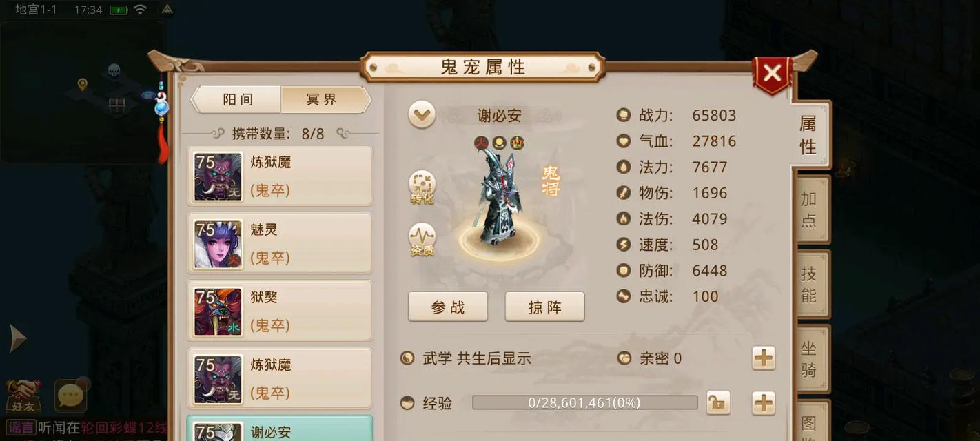Expand the left-side arrow panel

pyautogui.click(x=17, y=338)
